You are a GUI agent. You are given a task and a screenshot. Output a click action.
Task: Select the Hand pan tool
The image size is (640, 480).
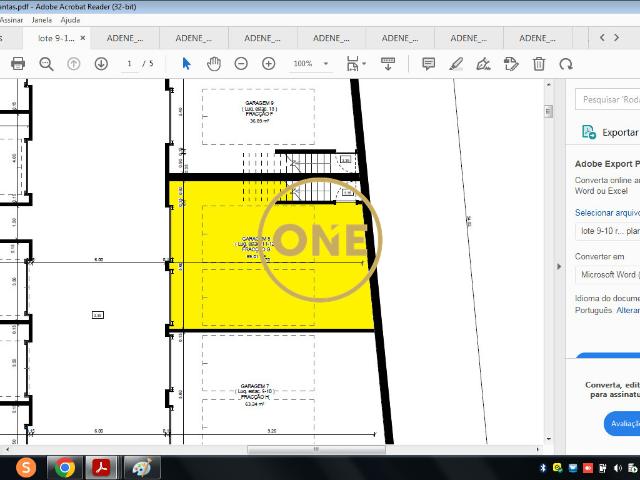point(213,63)
